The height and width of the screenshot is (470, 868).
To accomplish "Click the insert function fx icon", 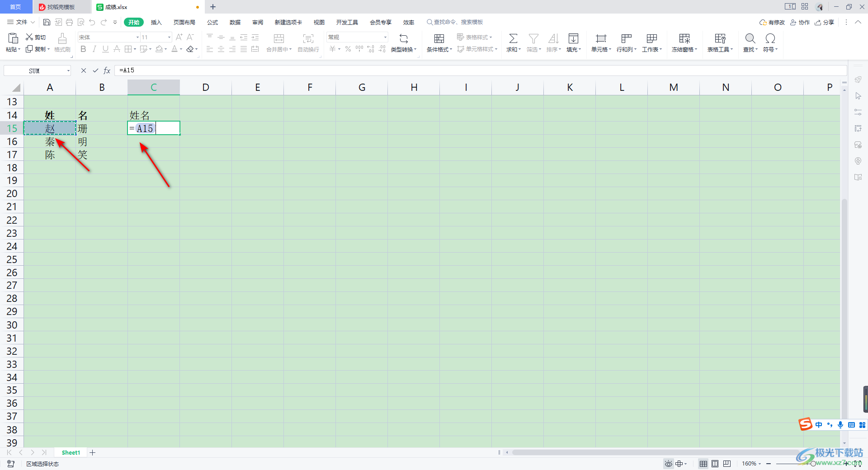I will (107, 70).
